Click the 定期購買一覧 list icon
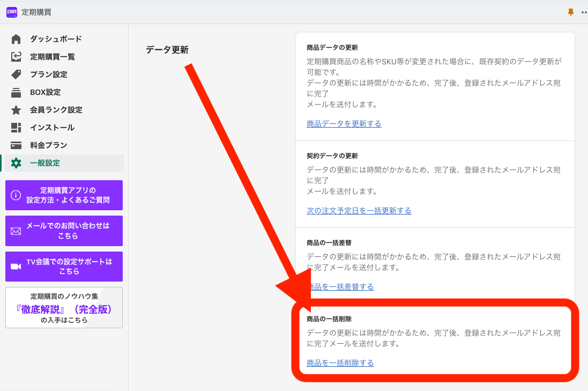This screenshot has height=391, width=588. [x=16, y=57]
